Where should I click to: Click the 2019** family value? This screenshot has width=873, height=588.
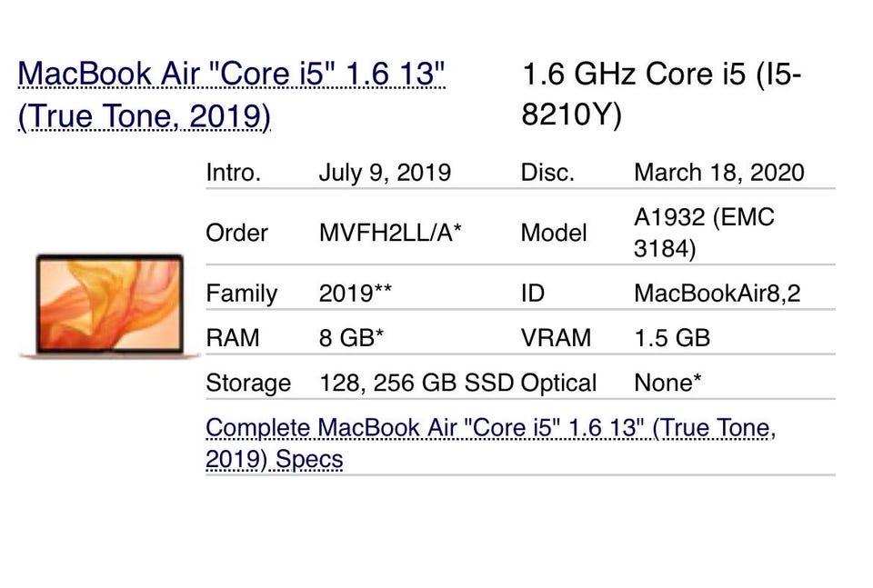coord(356,294)
